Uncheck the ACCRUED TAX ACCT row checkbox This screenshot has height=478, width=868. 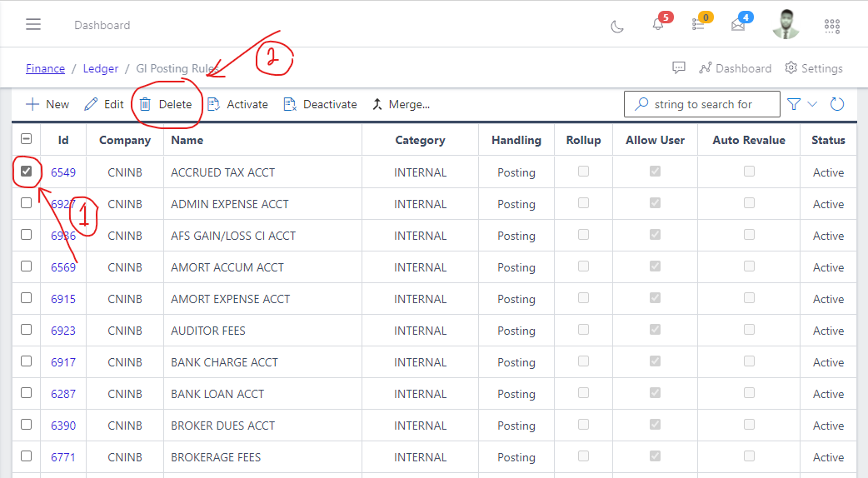click(26, 171)
